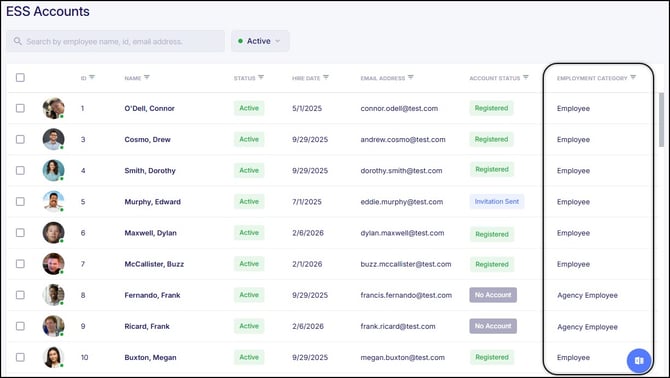This screenshot has width=670, height=378.
Task: Select the checkbox for Ricard, Frank
Action: pyautogui.click(x=20, y=326)
